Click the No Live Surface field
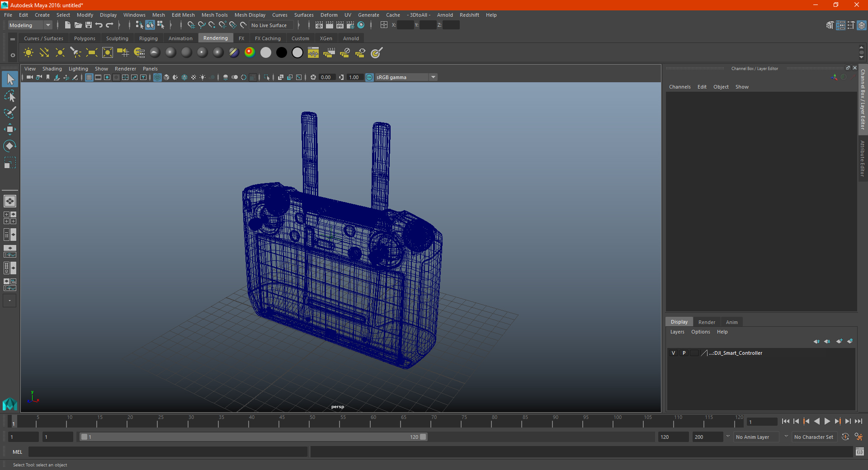 (271, 25)
